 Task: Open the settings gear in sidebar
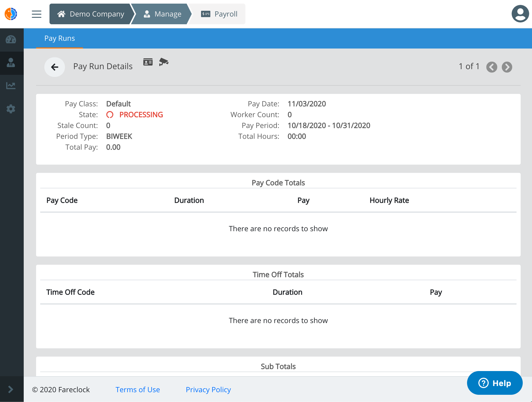point(11,109)
